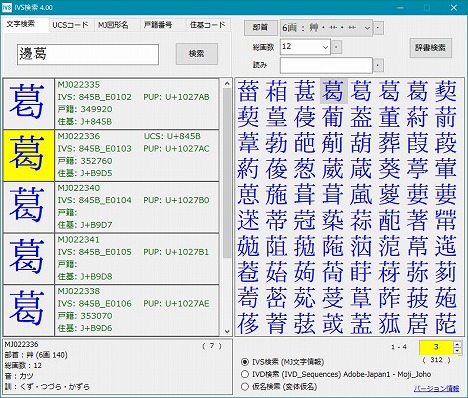Expand the 6画 radical dropdown

pos(326,28)
